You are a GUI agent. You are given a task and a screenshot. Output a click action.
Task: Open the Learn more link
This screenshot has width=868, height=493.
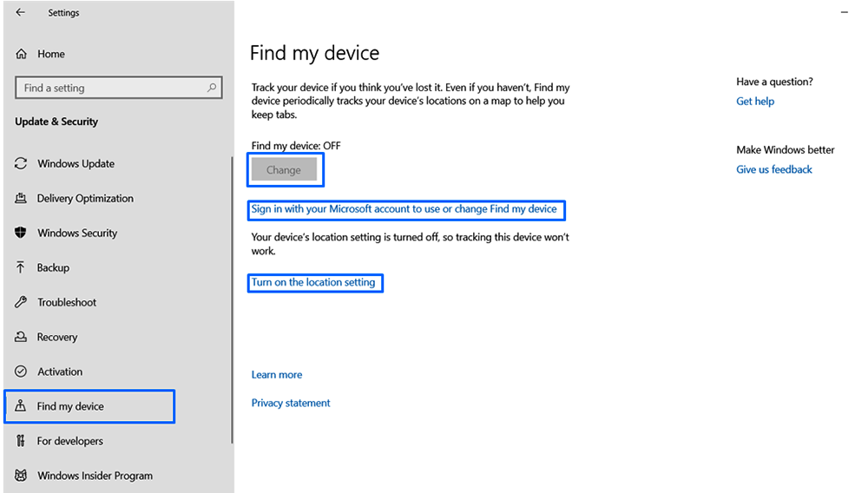[x=277, y=375]
